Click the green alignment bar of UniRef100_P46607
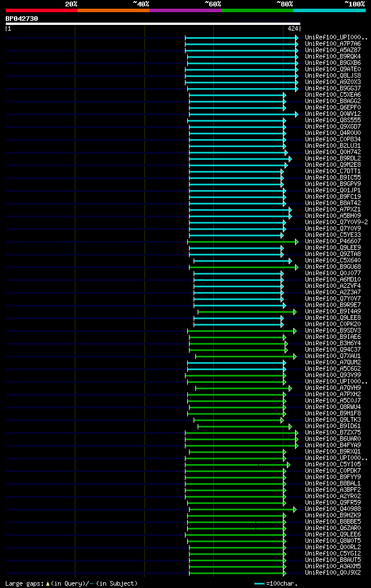Viewport: 371px width, 588px height. pyautogui.click(x=243, y=242)
